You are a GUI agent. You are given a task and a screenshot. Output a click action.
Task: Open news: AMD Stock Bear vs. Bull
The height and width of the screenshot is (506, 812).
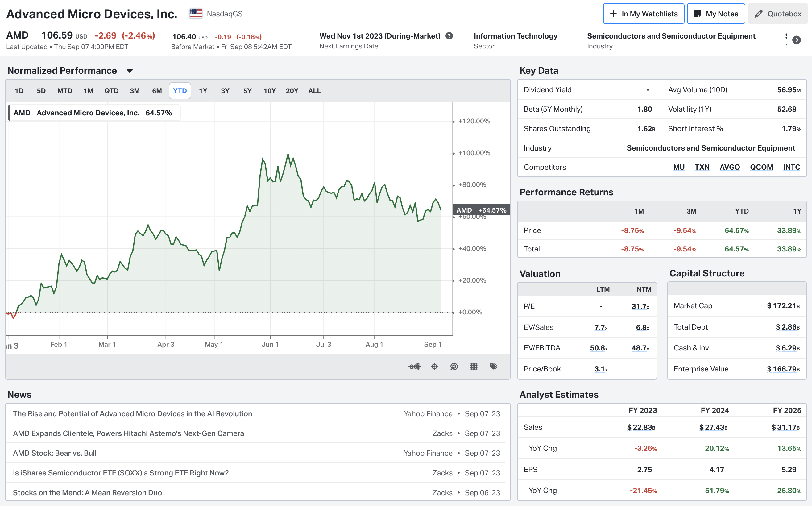pos(55,453)
